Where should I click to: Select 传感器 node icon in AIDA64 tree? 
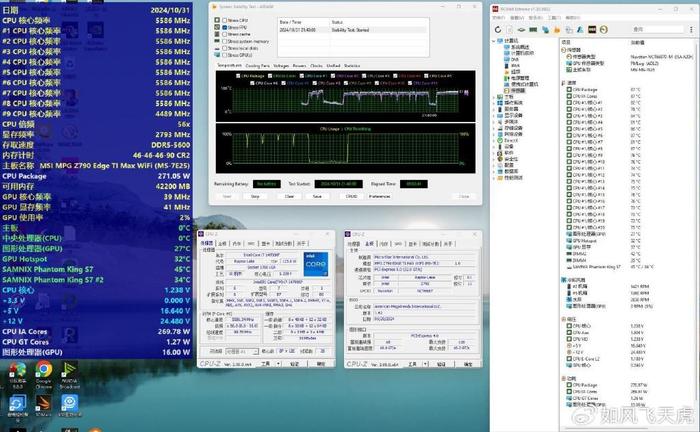tap(507, 91)
